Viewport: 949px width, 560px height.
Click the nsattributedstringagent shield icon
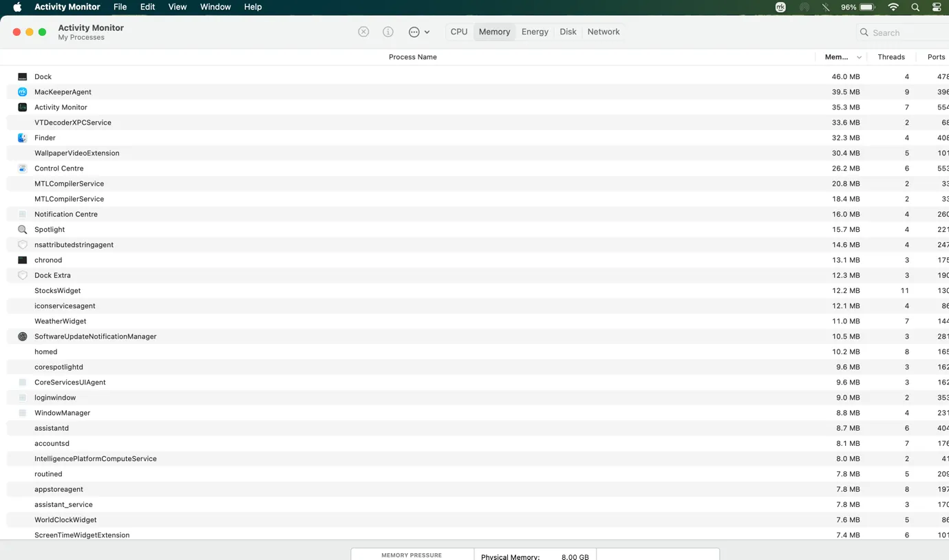(x=22, y=245)
